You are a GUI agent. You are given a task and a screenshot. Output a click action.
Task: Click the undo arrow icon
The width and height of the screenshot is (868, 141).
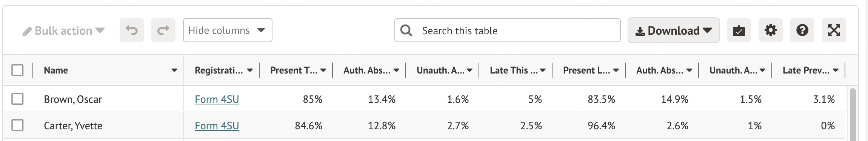pos(132,30)
